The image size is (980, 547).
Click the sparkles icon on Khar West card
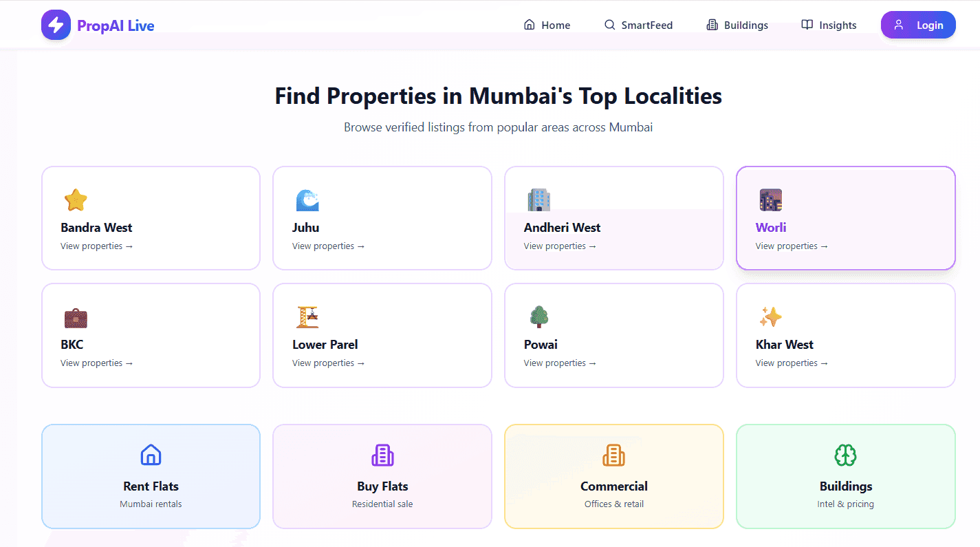[x=770, y=317]
